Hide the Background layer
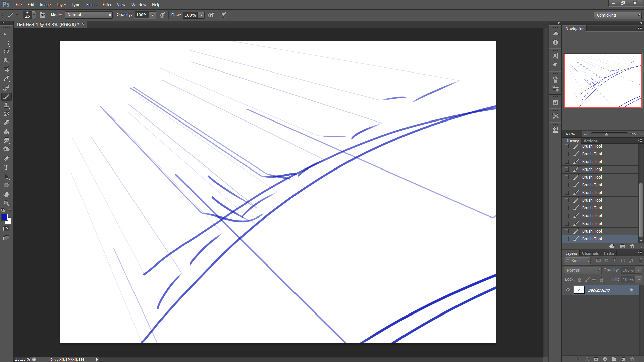 click(x=568, y=290)
